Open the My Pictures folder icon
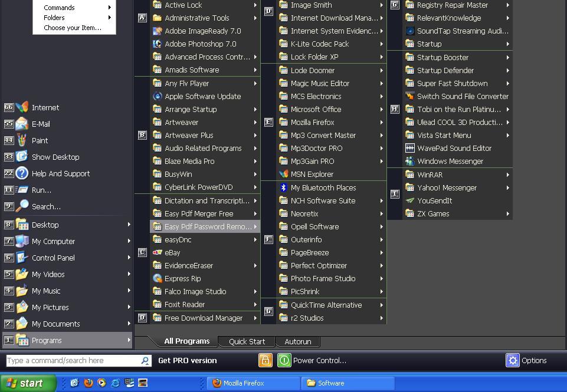Screen dimensions: 567x392 (22, 307)
